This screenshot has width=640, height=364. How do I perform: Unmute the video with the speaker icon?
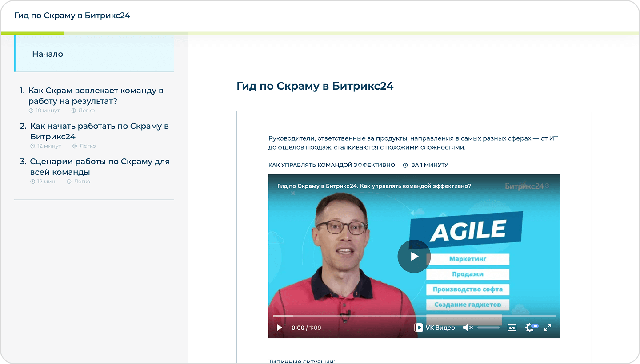(467, 328)
